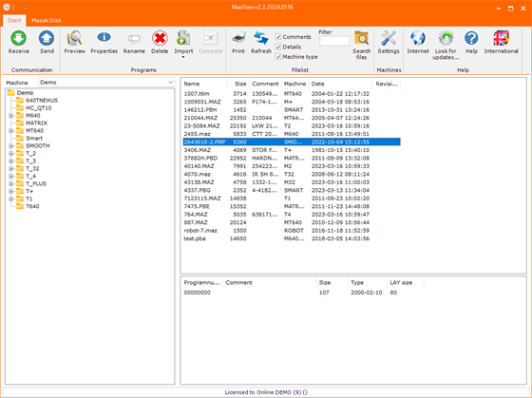Expand the SMOOTH folder node

[x=10, y=146]
